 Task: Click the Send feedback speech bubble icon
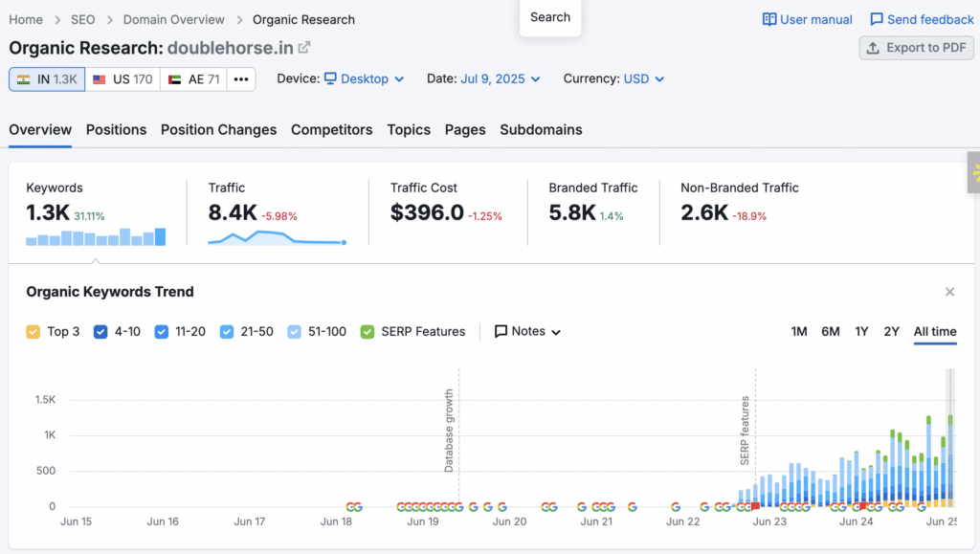pyautogui.click(x=877, y=19)
